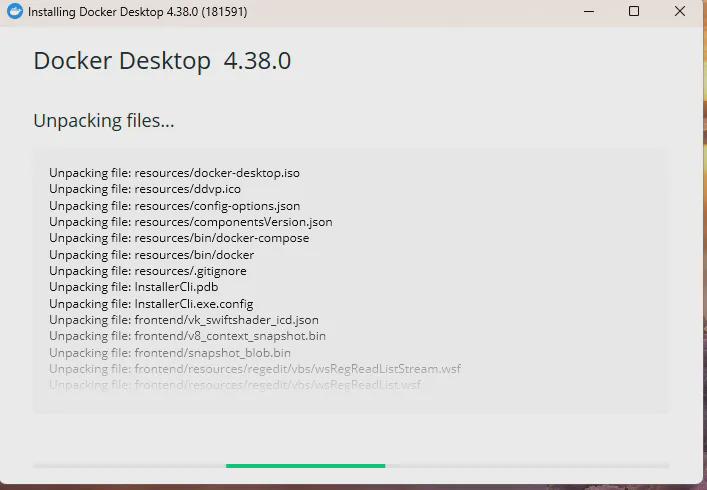The image size is (707, 490).
Task: Select the 'resources/bin/docker' log line
Action: coord(152,255)
